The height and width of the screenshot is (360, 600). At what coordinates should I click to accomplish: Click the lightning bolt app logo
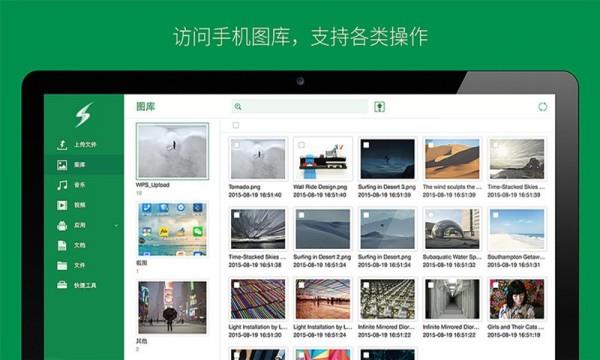click(83, 114)
